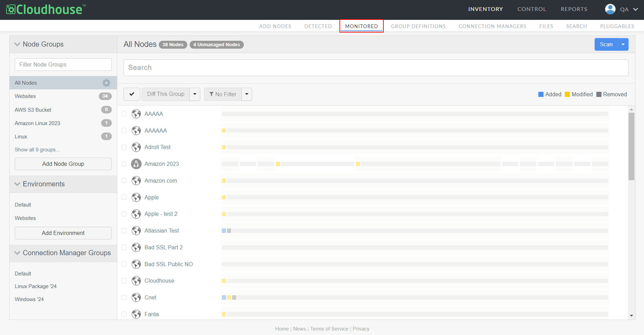Viewport: 644px width, 335px height.
Task: Select the Fanta checkbox
Action: [124, 314]
